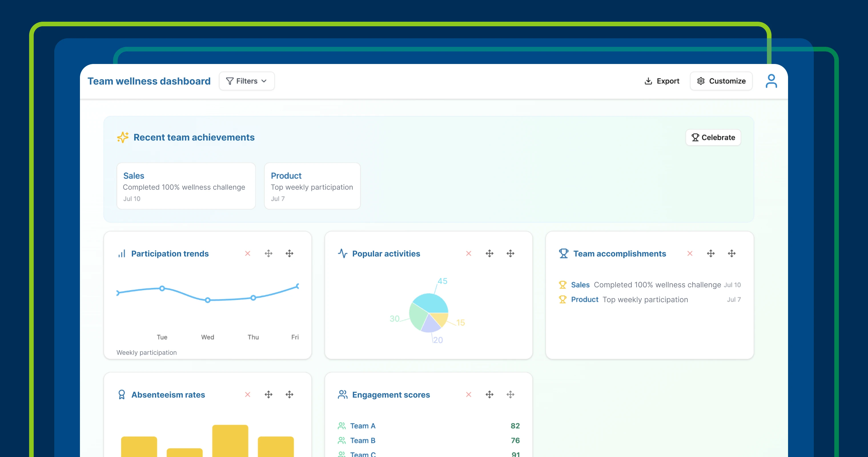Open the Filters dropdown
This screenshot has height=457, width=868.
click(x=247, y=81)
